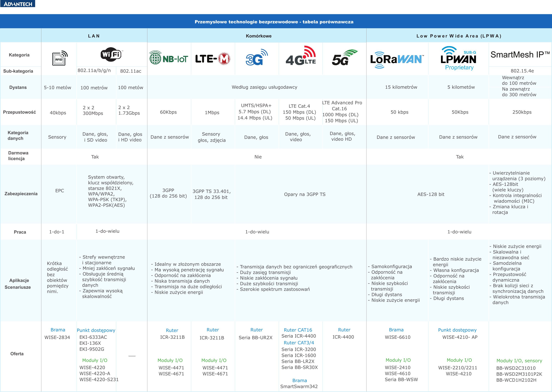Click the Oferta row label
This screenshot has height=392, width=552.
coord(17,354)
